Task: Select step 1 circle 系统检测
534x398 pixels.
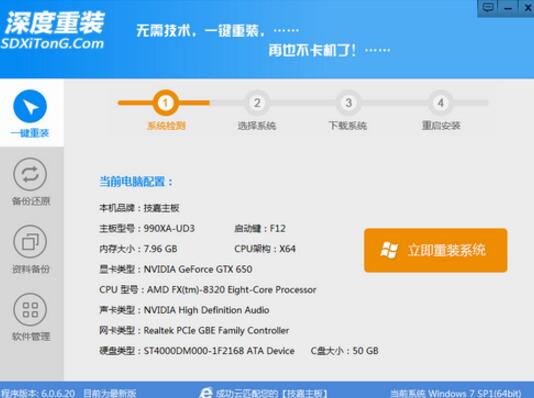Action: point(166,102)
